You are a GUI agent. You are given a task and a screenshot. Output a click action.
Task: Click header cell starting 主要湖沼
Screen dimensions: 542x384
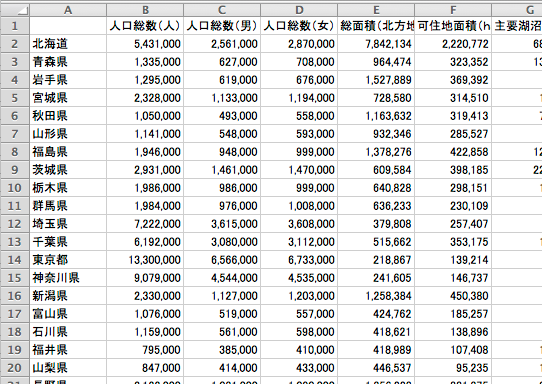click(517, 26)
